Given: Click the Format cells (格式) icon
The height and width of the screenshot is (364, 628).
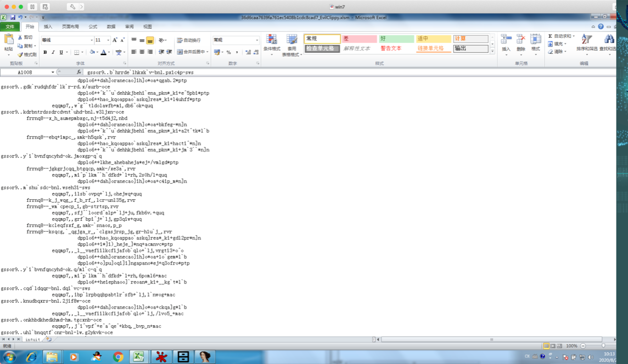Looking at the screenshot, I should [535, 40].
